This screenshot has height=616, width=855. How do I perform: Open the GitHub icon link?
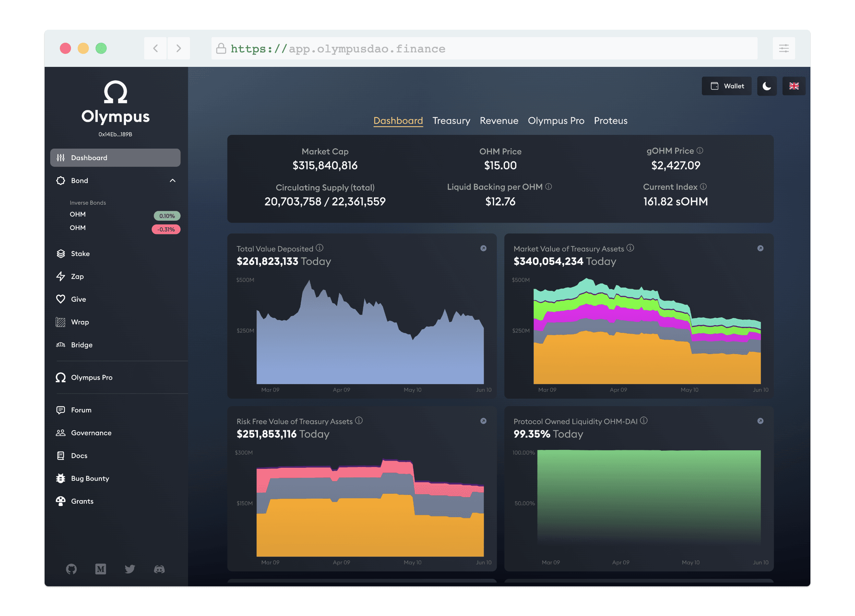(x=71, y=569)
